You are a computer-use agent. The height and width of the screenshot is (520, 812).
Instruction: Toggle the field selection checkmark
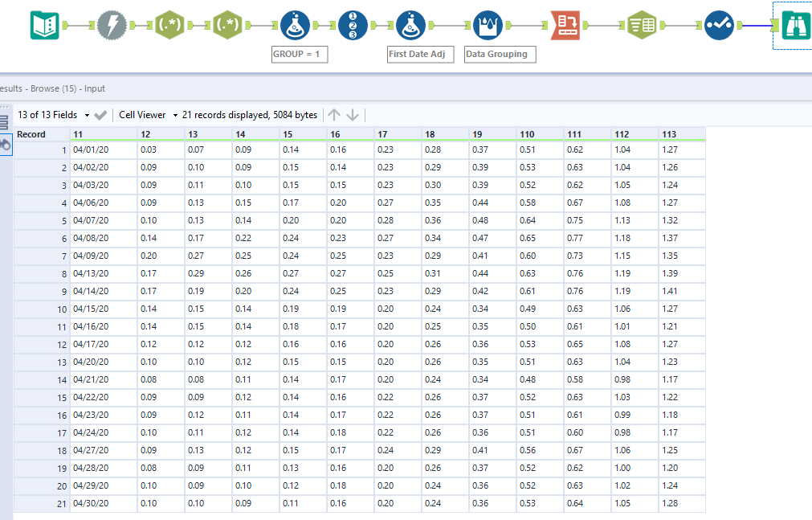pos(100,115)
